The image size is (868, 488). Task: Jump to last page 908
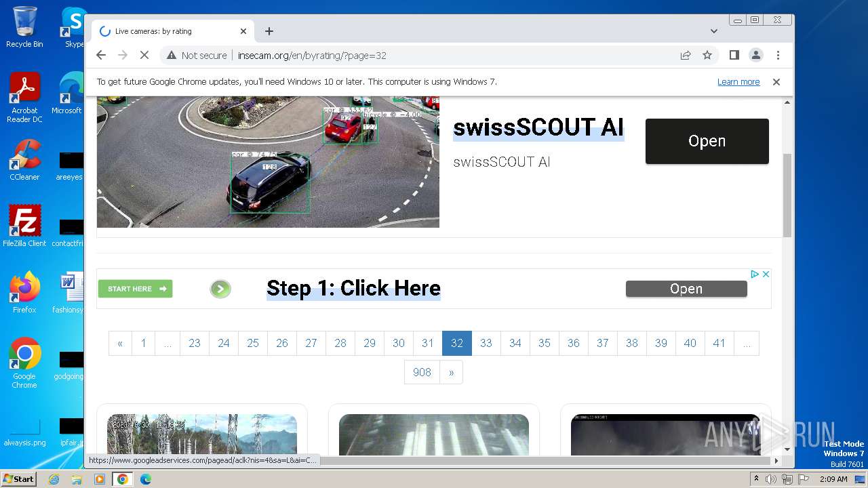(x=422, y=372)
